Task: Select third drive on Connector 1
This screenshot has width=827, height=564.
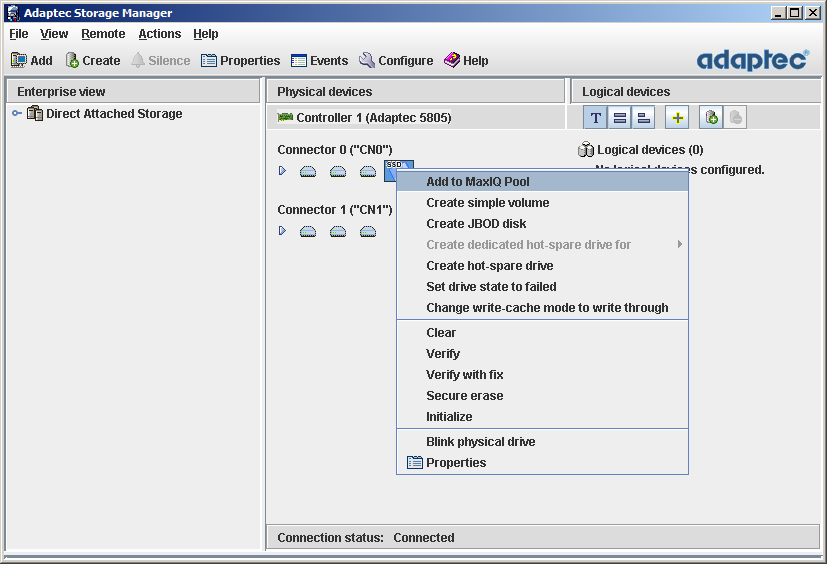Action: [368, 232]
